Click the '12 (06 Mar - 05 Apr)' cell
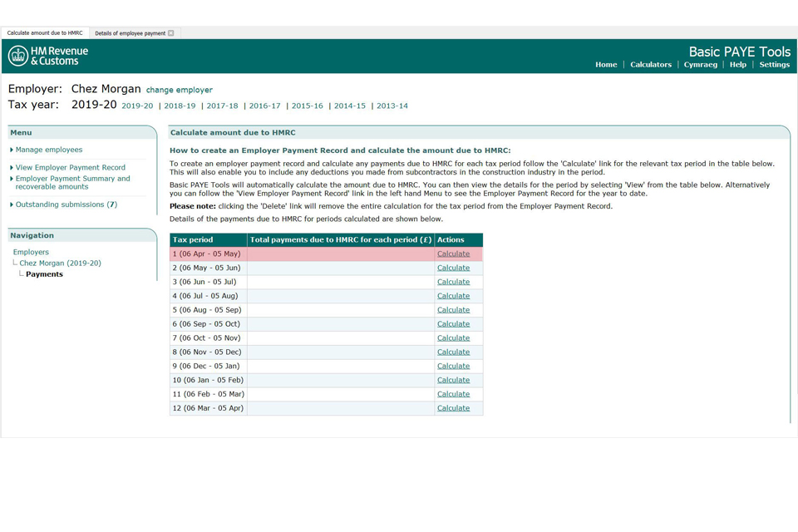Viewport: 798px width, 532px height. click(209, 408)
